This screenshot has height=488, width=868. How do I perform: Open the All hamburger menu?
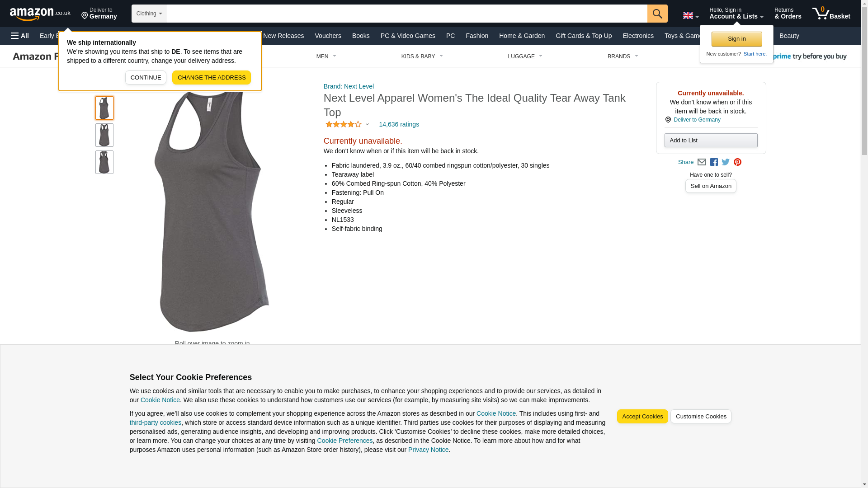click(x=20, y=36)
